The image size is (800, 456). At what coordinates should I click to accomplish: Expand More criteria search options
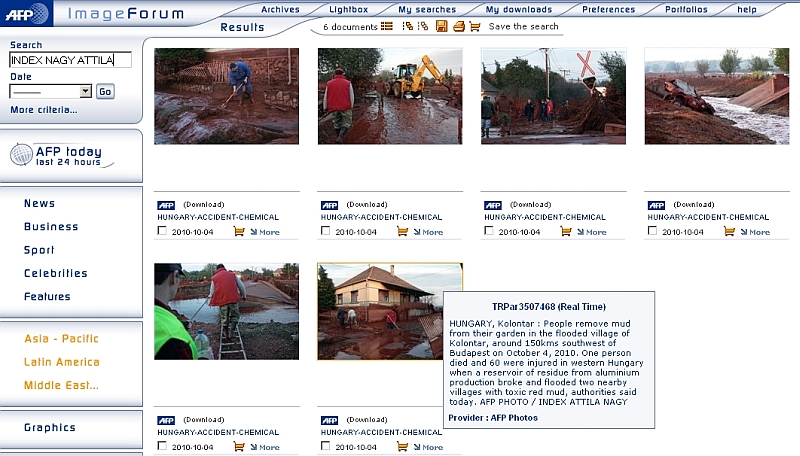[44, 110]
